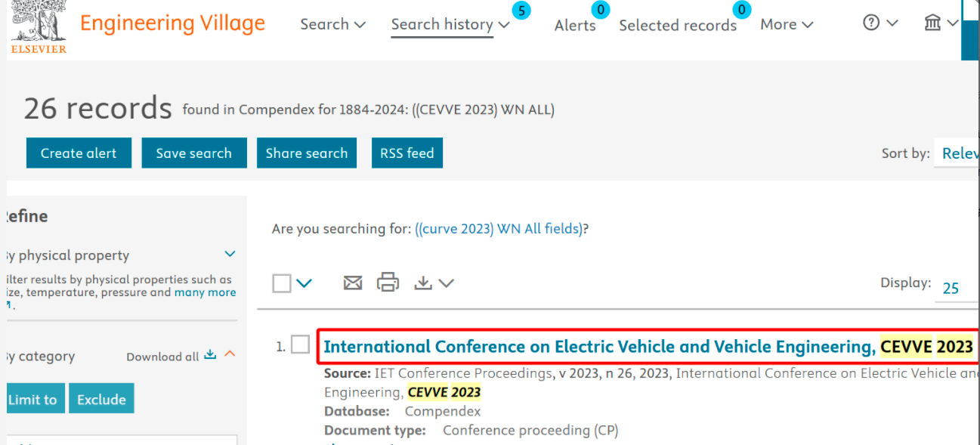Image resolution: width=980 pixels, height=445 pixels.
Task: Open the help question mark icon
Action: [x=871, y=23]
